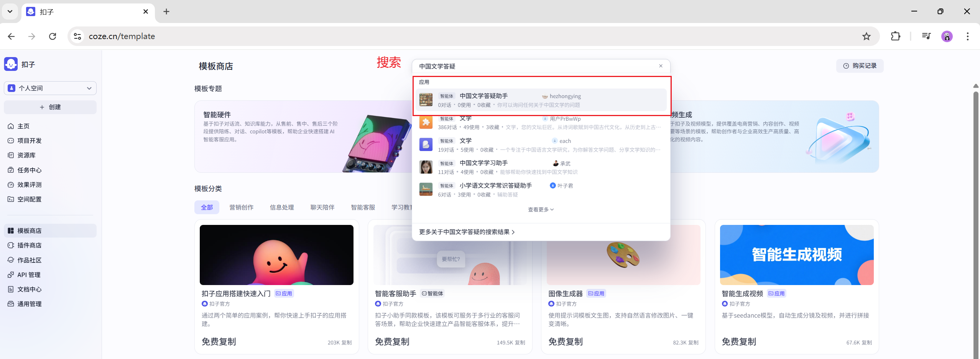Click the 中国文学答疑助手 thumbnail image
This screenshot has width=980, height=359.
[426, 100]
